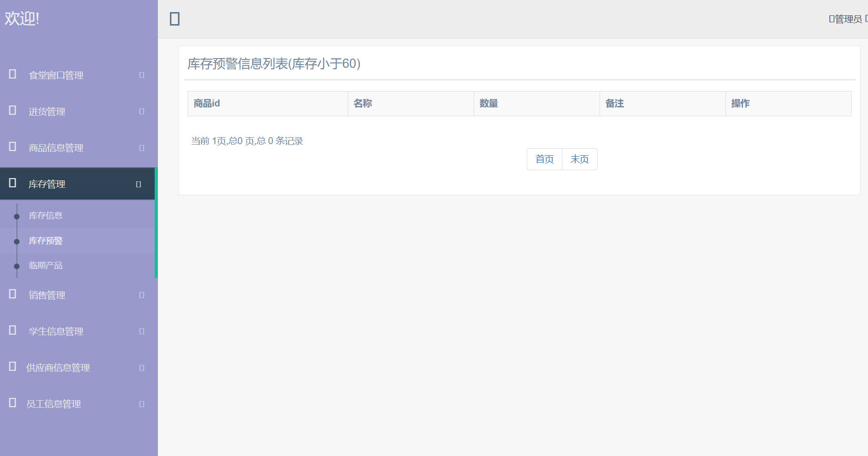
Task: Open the 库存信息 submenu item
Action: tap(45, 215)
